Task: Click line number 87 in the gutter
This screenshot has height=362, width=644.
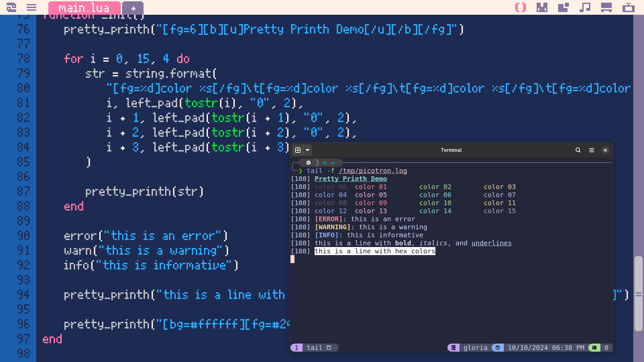Action: click(23, 192)
